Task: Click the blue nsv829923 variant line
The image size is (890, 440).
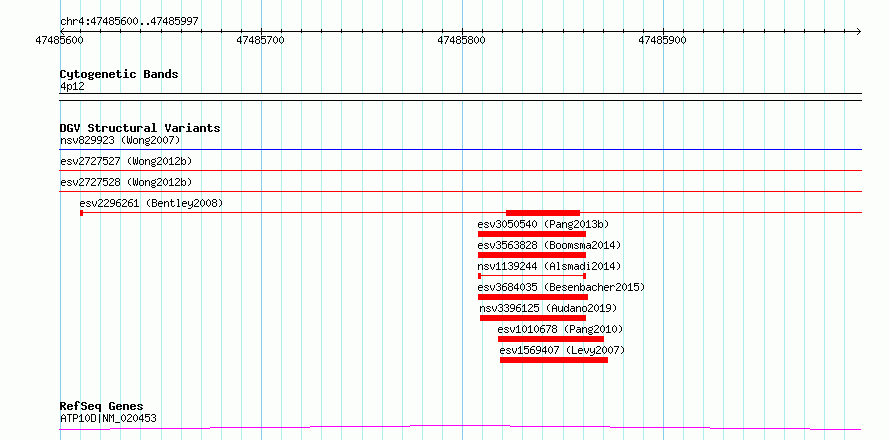Action: 461,150
